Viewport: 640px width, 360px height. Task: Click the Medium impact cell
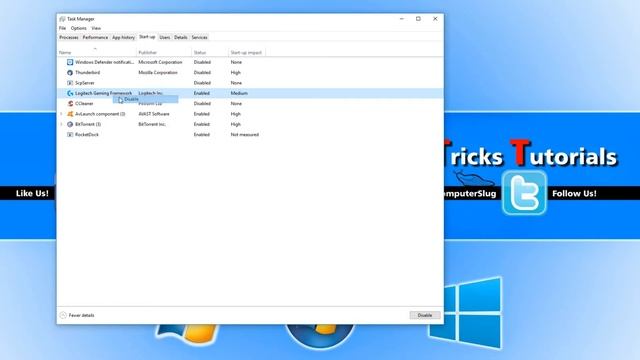click(239, 93)
